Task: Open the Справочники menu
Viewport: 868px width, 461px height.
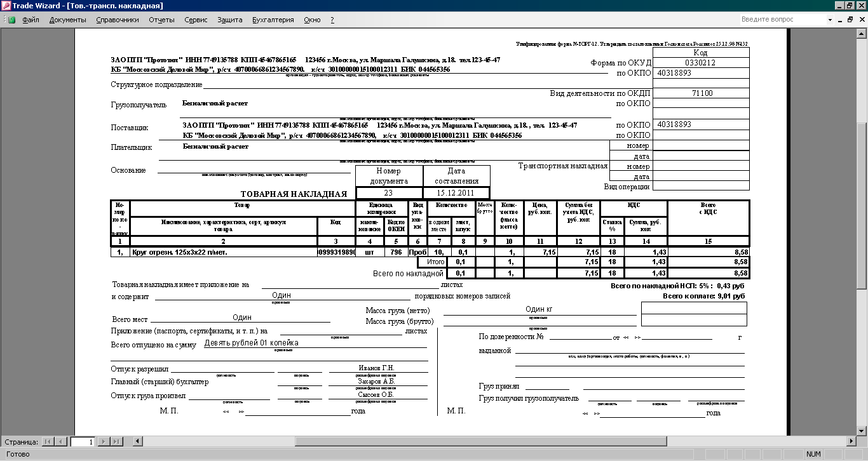Action: point(118,20)
